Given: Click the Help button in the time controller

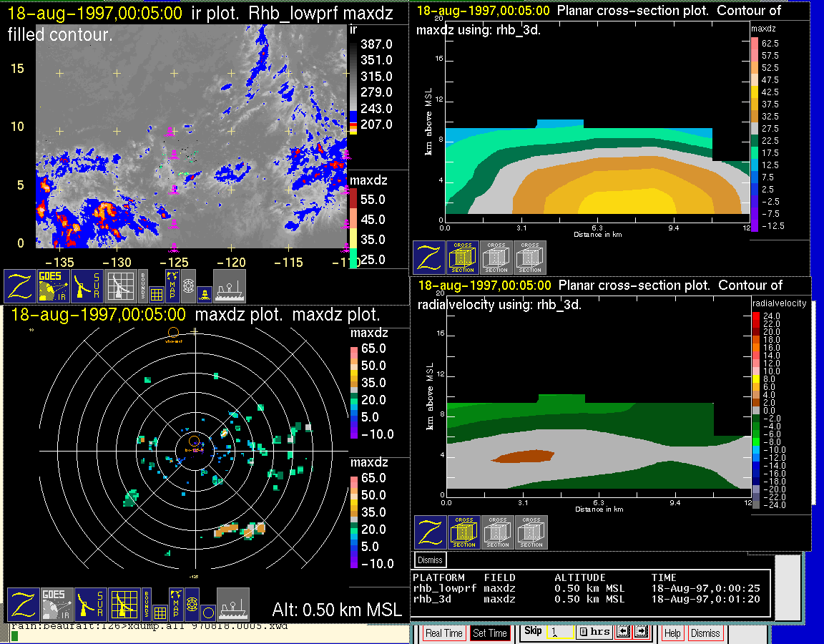Looking at the screenshot, I should click(672, 633).
